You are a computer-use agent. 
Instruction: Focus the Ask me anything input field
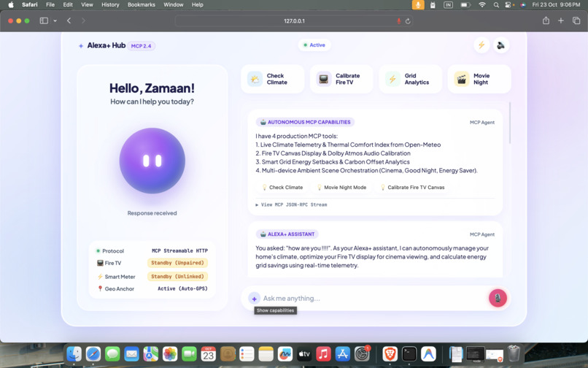[373, 298]
